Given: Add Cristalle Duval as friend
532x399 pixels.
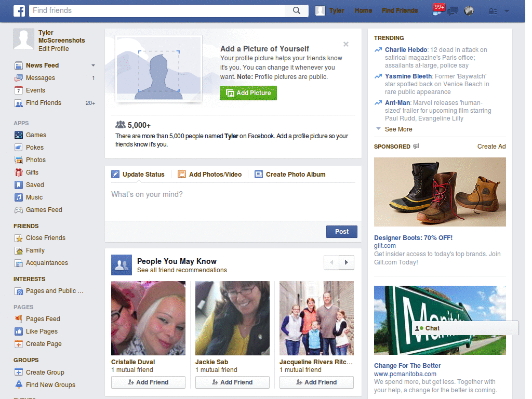Looking at the screenshot, I should pos(148,382).
